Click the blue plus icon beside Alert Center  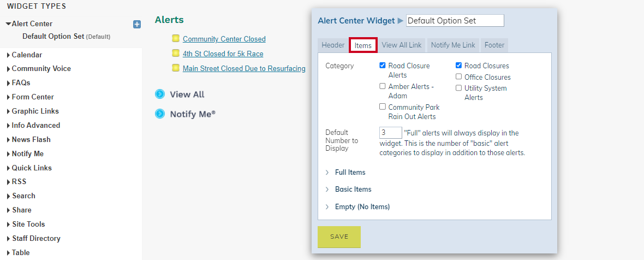[137, 25]
